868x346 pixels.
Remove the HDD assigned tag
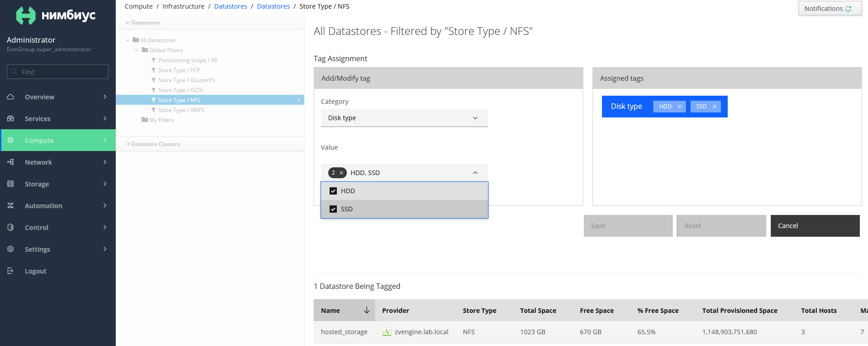680,107
